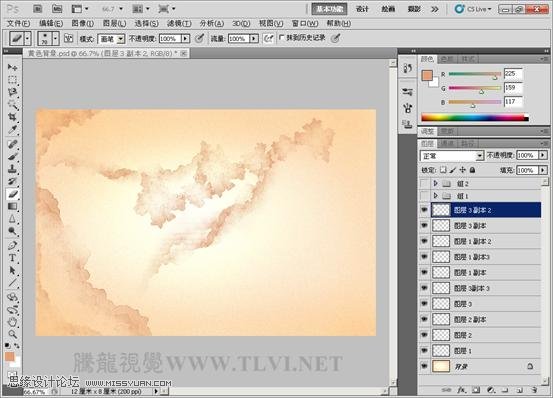Add a layer style with fx icon
The image size is (553, 398).
click(x=461, y=390)
